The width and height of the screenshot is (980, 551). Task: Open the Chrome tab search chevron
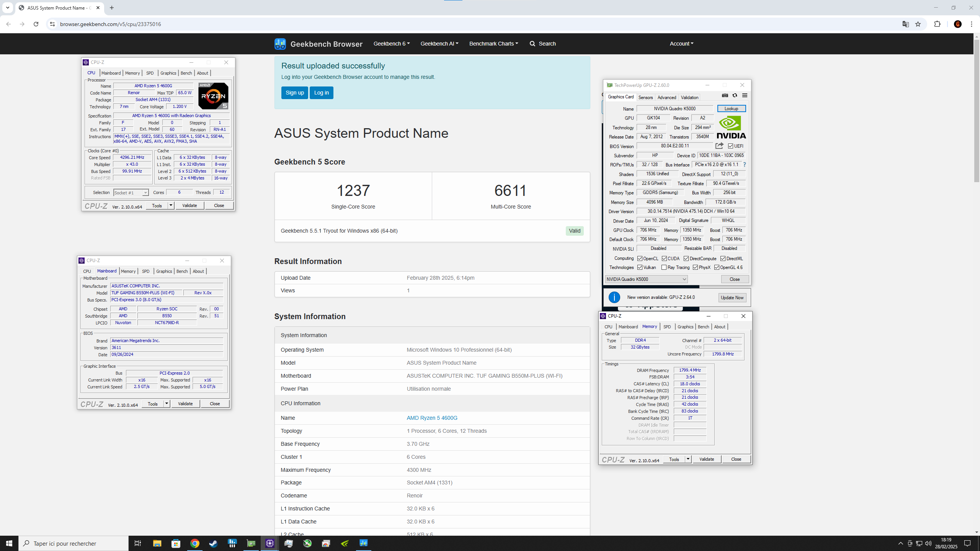[7, 8]
